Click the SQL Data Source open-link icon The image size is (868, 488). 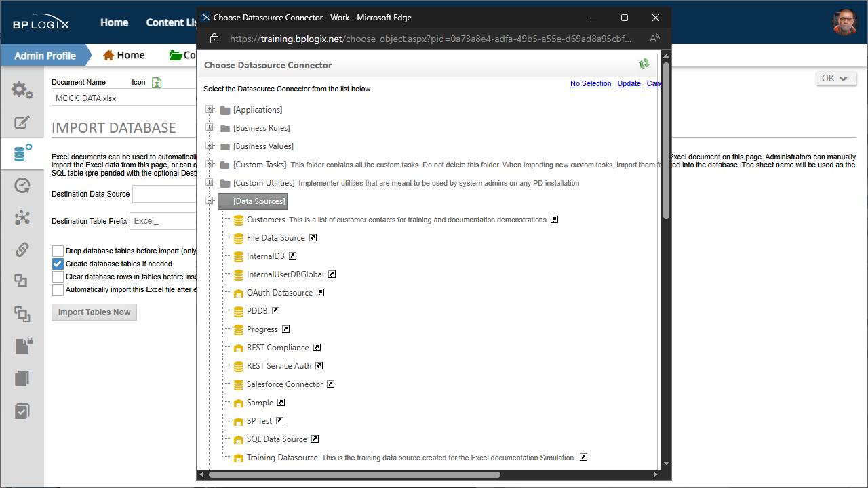click(x=315, y=439)
